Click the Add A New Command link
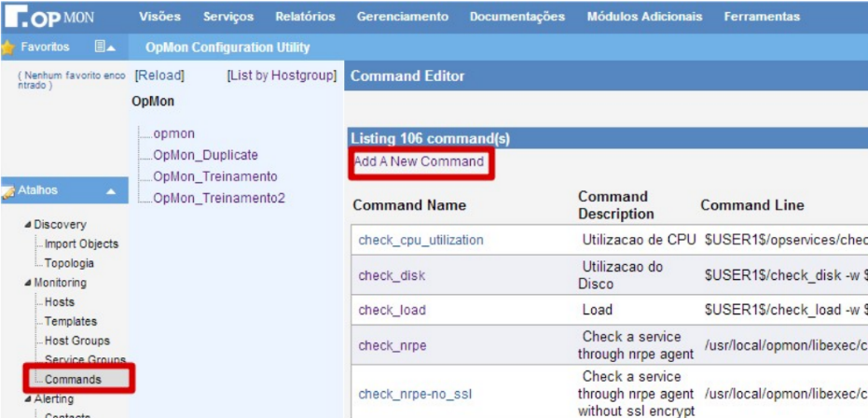The width and height of the screenshot is (868, 418). 419,161
